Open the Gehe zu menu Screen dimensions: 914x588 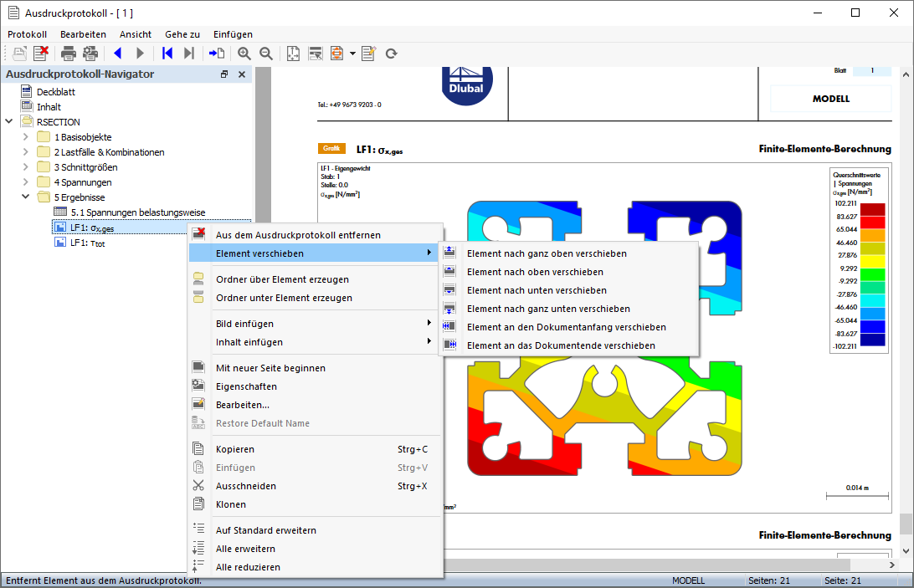182,34
